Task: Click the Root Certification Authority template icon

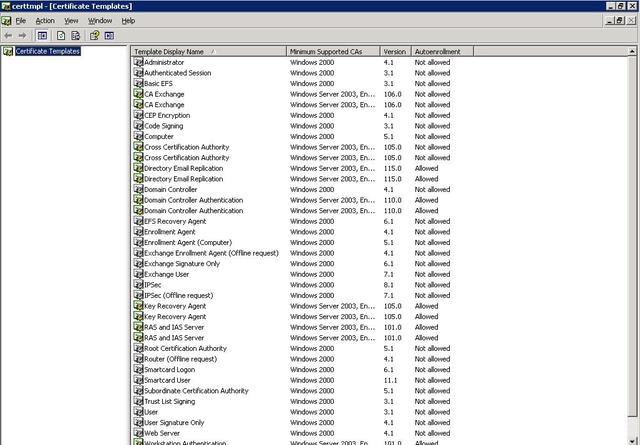Action: pyautogui.click(x=138, y=348)
